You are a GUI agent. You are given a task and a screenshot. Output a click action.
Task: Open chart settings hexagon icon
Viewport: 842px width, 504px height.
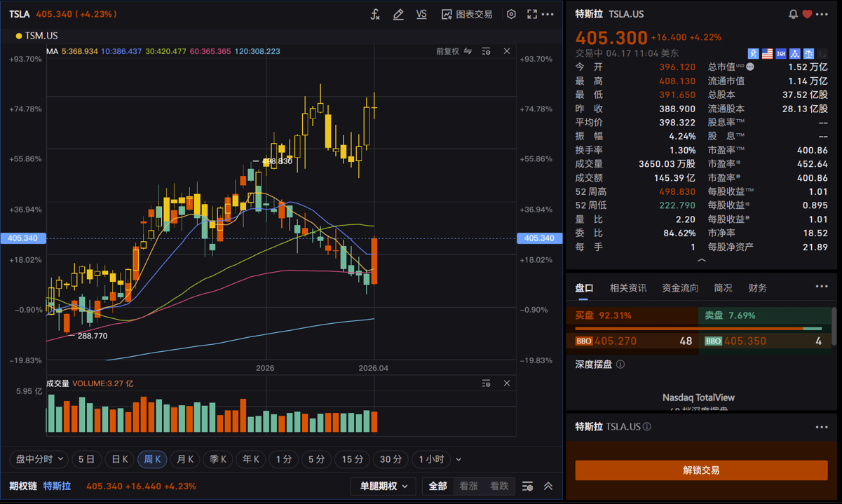(511, 14)
